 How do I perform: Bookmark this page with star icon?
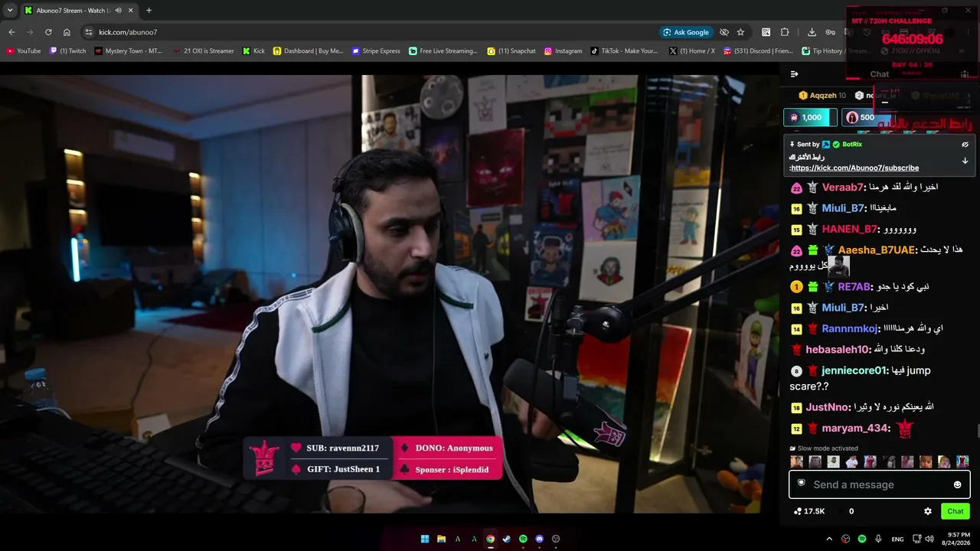coord(740,32)
